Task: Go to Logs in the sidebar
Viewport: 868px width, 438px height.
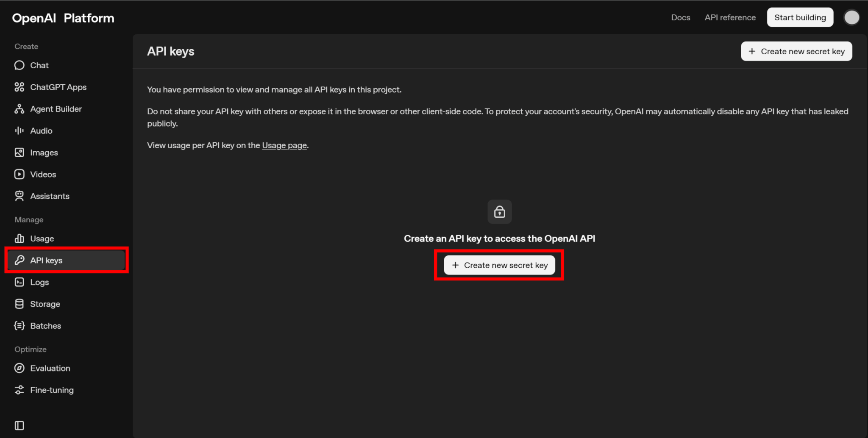Action: [x=39, y=283]
